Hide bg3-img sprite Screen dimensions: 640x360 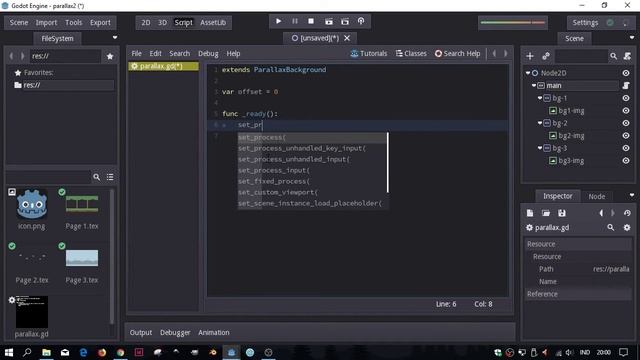tap(626, 161)
